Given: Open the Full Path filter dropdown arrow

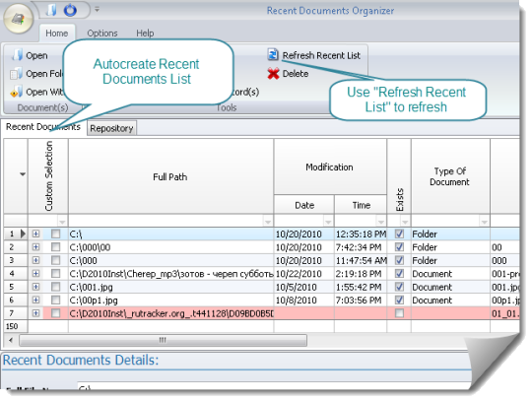Looking at the screenshot, I should click(268, 222).
